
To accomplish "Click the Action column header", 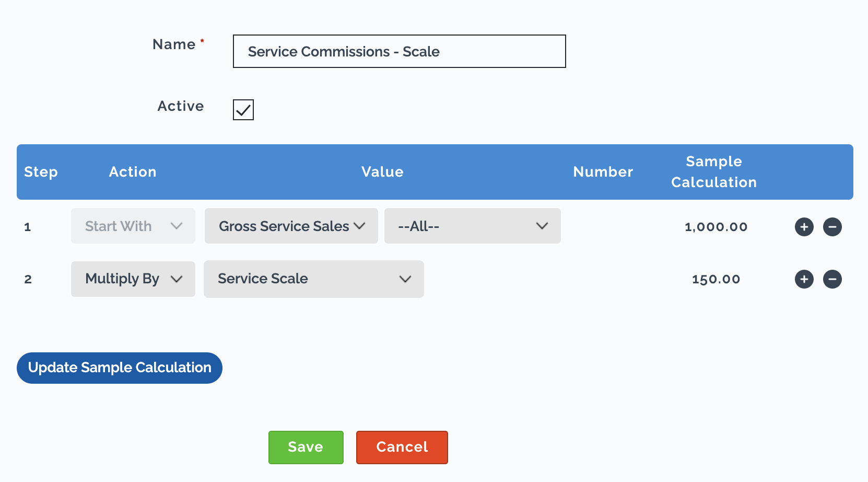I will coord(133,172).
